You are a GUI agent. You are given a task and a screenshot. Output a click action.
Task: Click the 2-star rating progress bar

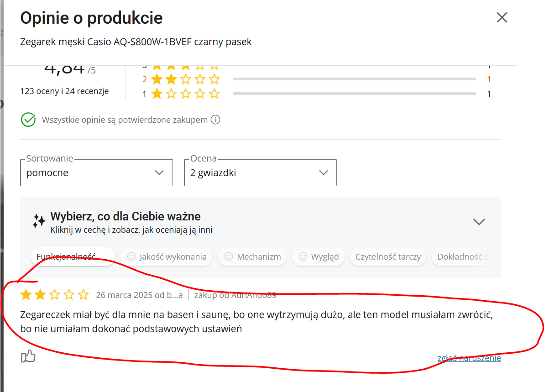[x=354, y=79]
